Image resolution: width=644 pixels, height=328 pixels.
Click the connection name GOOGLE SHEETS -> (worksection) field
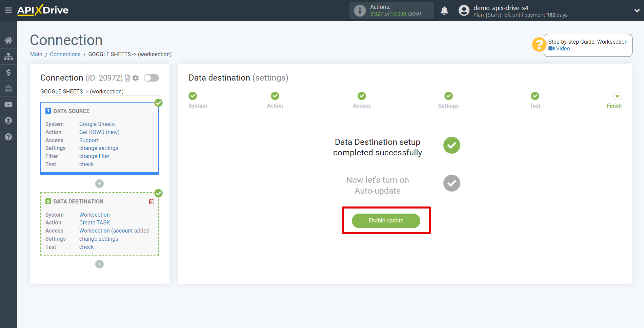[99, 92]
